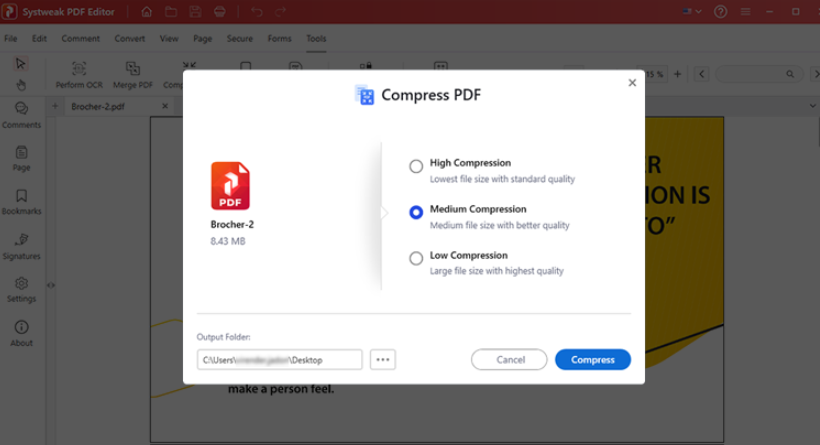The width and height of the screenshot is (820, 445).
Task: Open the Page menu
Action: [202, 39]
